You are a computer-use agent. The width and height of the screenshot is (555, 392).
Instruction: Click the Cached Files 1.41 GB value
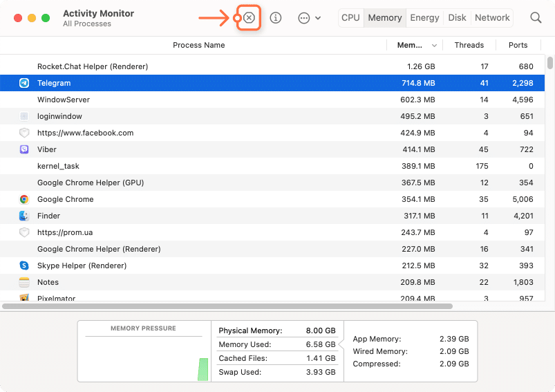(321, 358)
